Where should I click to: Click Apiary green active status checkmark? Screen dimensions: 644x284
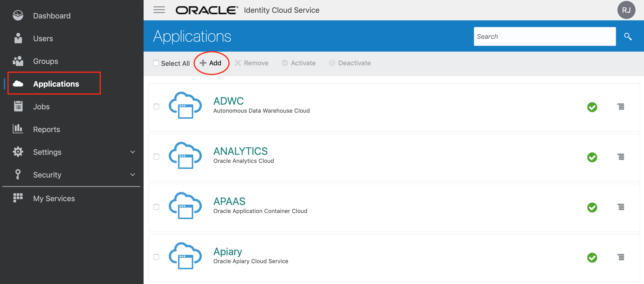click(x=592, y=258)
